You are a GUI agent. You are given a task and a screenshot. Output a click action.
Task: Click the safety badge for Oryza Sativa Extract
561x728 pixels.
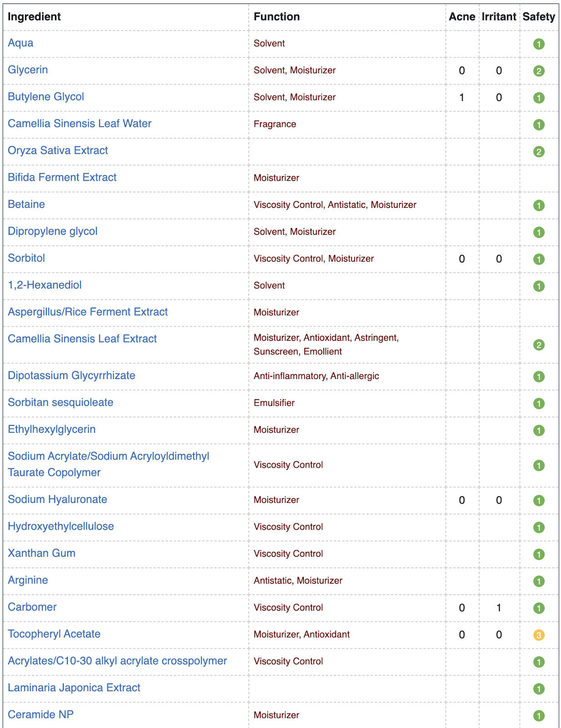click(x=539, y=152)
